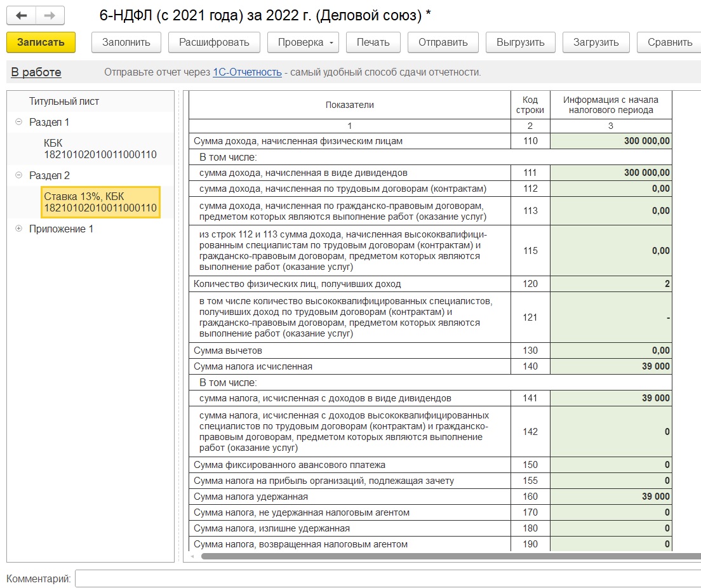Select the Ставка 13%, КБК tree item
Screen dimensions: 701x588
point(100,202)
